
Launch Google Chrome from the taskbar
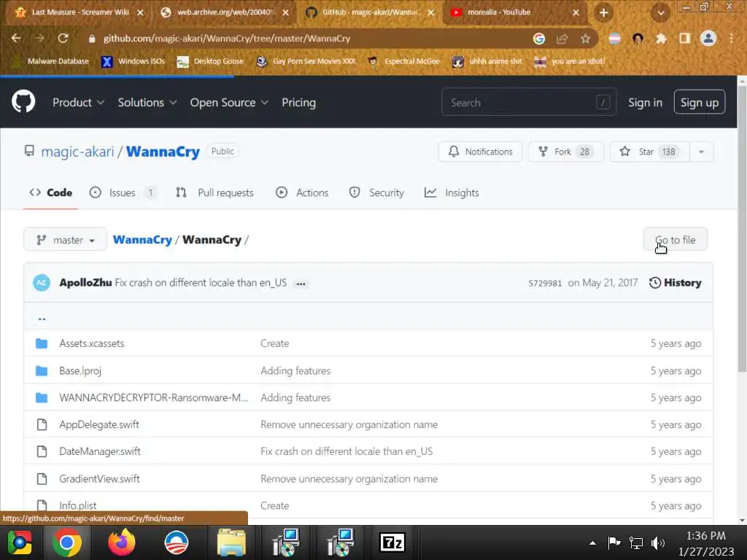coord(67,542)
